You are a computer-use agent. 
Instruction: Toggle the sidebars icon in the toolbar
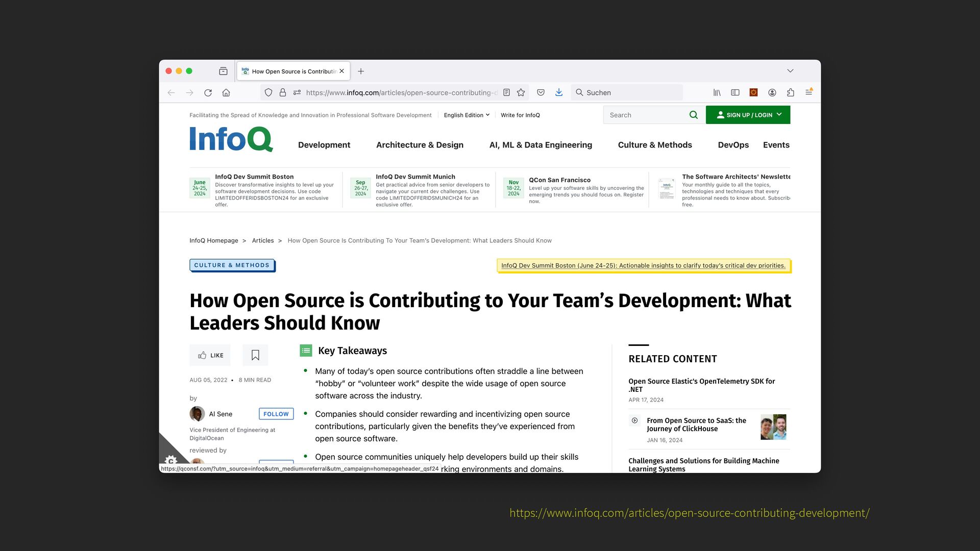(735, 92)
